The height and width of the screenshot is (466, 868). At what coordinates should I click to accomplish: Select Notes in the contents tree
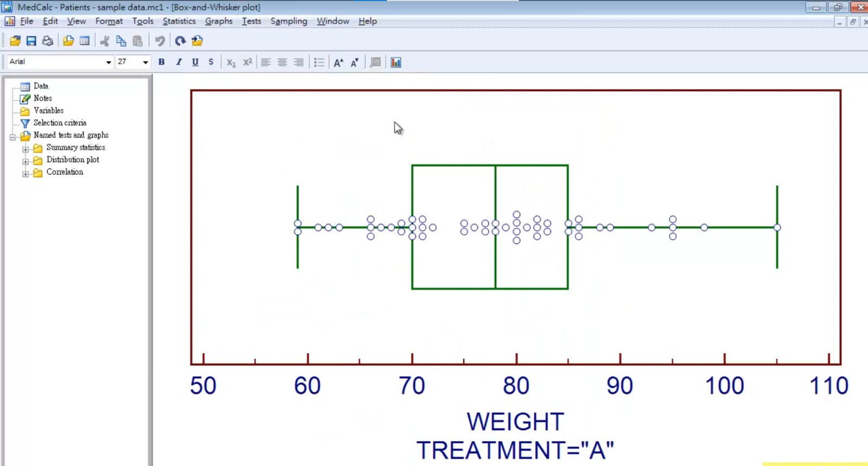click(x=43, y=98)
